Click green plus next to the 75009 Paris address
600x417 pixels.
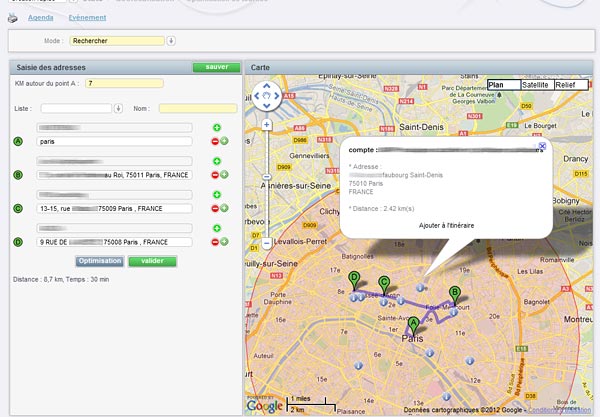pos(224,208)
